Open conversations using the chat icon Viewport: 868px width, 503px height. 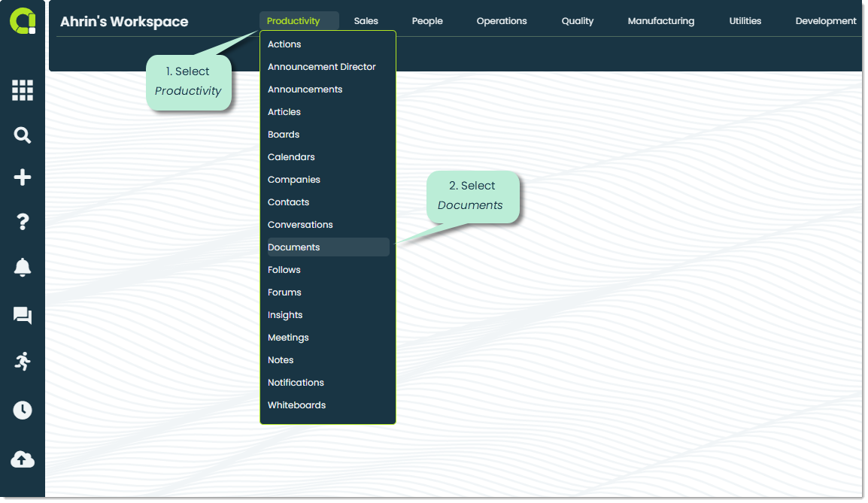click(23, 316)
